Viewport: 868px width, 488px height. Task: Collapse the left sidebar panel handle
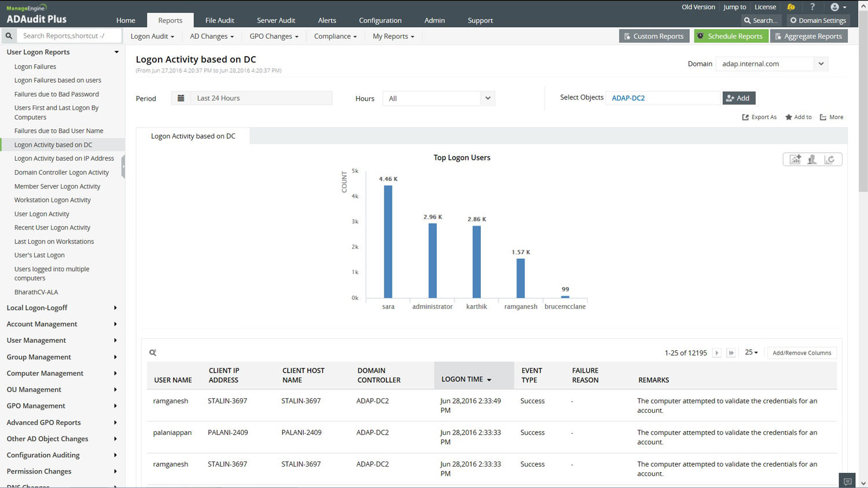123,167
